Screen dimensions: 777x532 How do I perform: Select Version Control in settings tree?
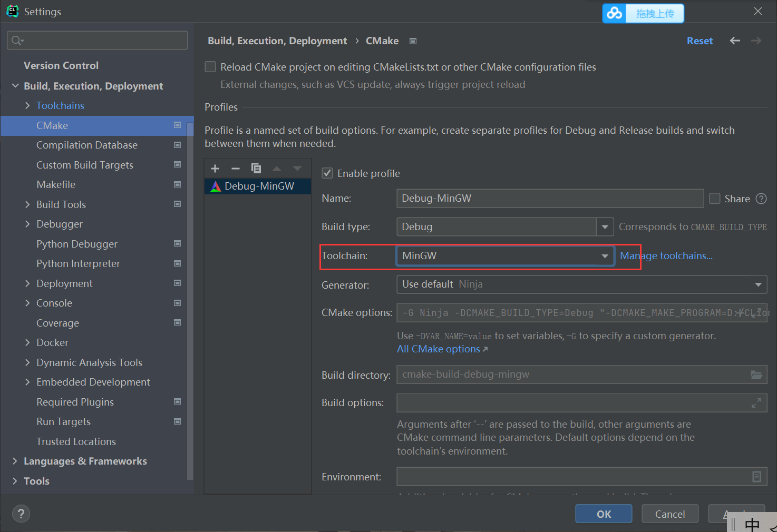point(61,65)
